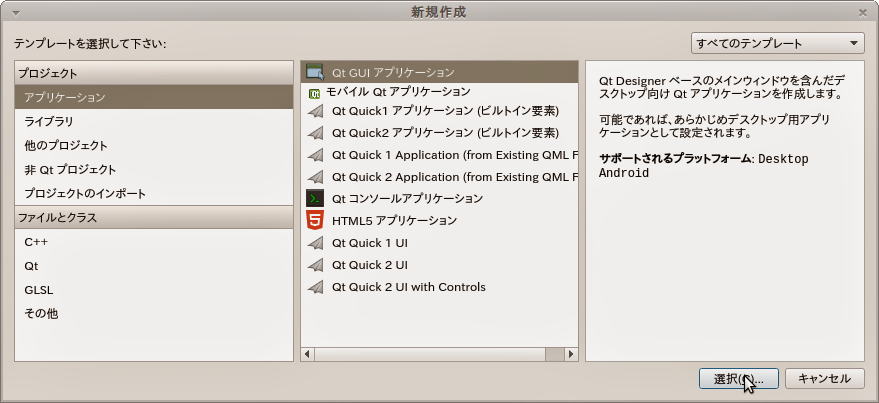Choose the Qt コンソールアプリケーション template
This screenshot has height=403, width=879.
tap(440, 198)
